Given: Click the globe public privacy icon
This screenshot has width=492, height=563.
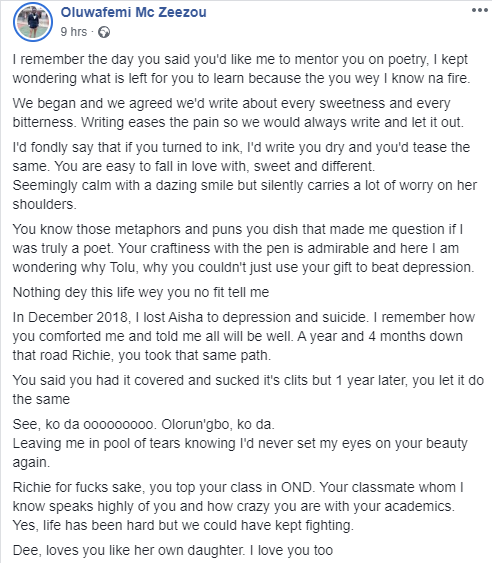Looking at the screenshot, I should [x=104, y=32].
